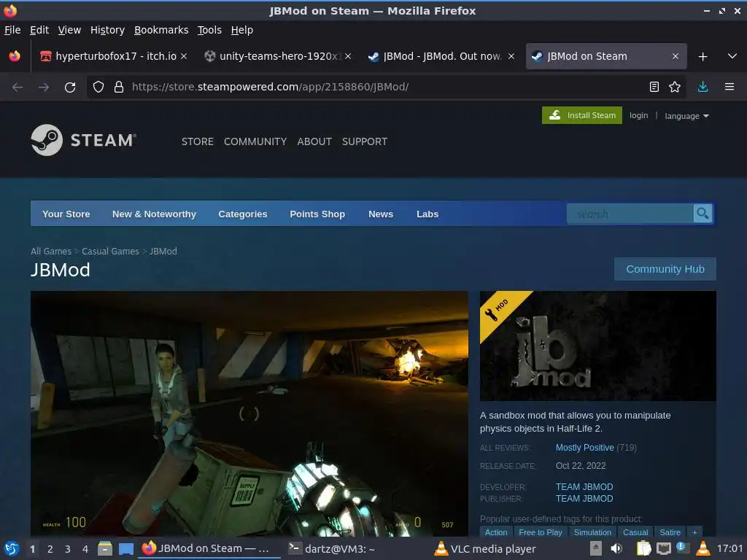Open the taskbar start menu icon
This screenshot has width=747, height=560.
tap(12, 548)
